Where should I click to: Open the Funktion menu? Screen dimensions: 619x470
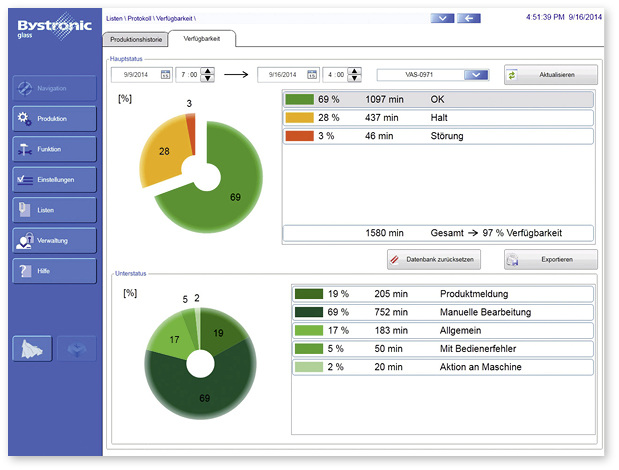[54, 149]
